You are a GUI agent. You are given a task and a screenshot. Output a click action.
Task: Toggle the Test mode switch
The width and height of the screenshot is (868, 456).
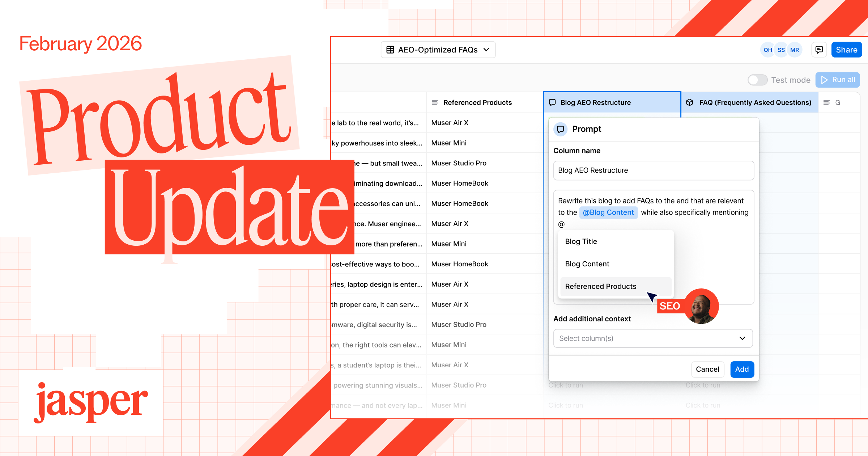pyautogui.click(x=757, y=80)
